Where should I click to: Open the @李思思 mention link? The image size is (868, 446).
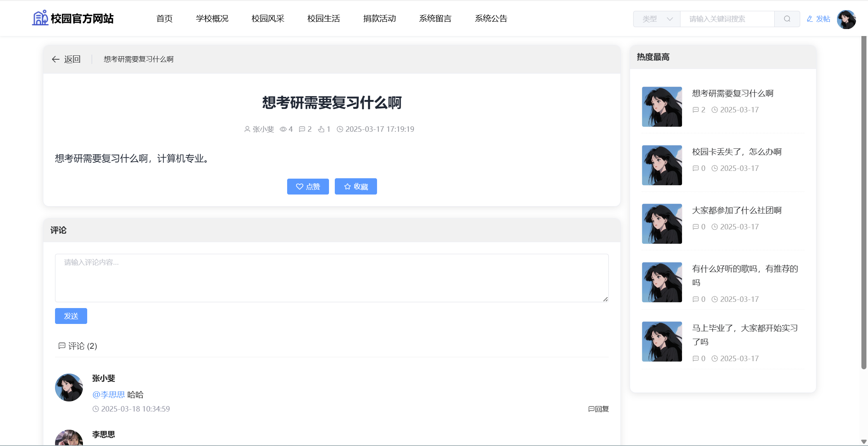(108, 394)
